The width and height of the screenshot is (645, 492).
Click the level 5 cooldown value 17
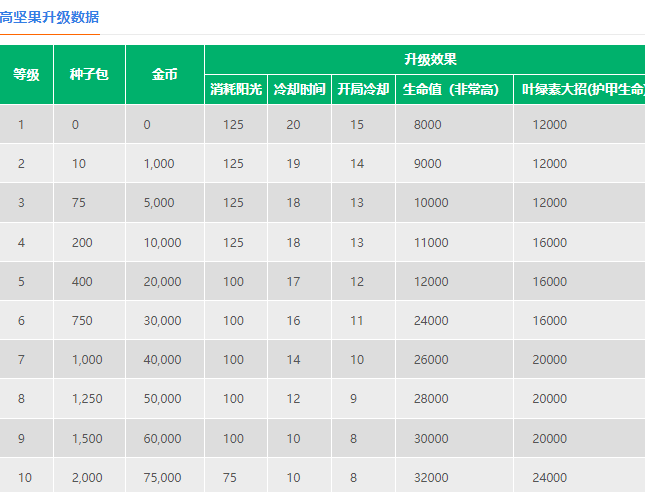(x=299, y=281)
